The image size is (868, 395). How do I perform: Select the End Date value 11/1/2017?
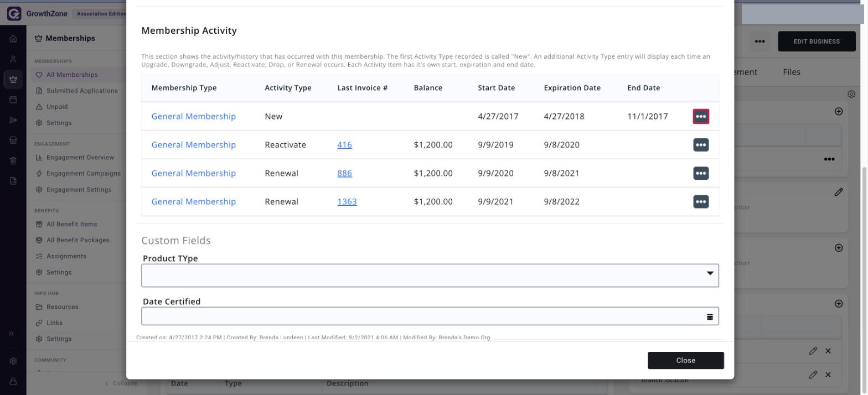tap(648, 116)
